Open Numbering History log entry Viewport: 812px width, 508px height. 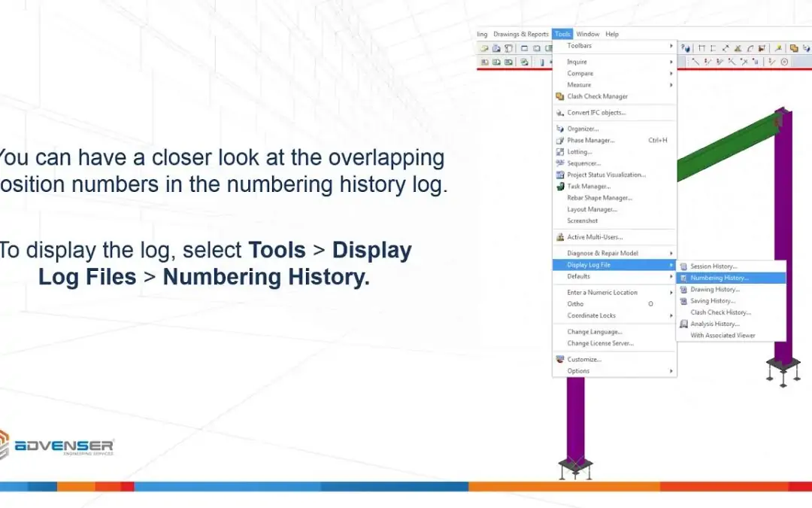719,278
